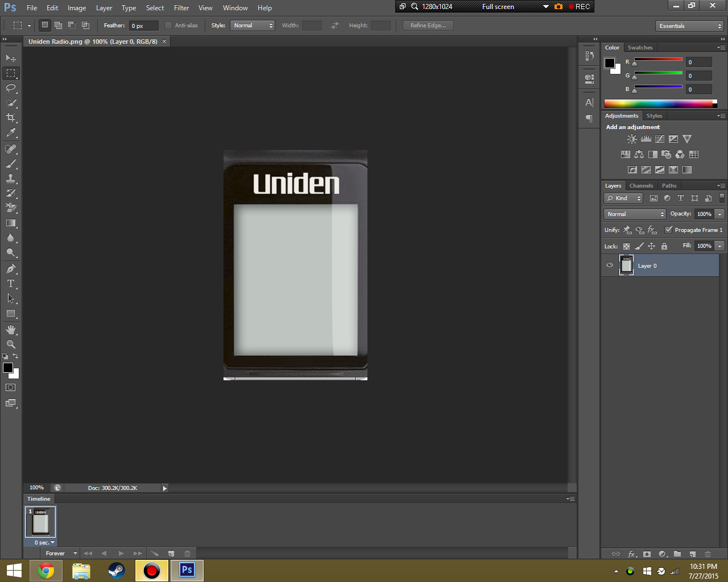The height and width of the screenshot is (582, 728).
Task: Open the layer blend mode dropdown
Action: [634, 214]
